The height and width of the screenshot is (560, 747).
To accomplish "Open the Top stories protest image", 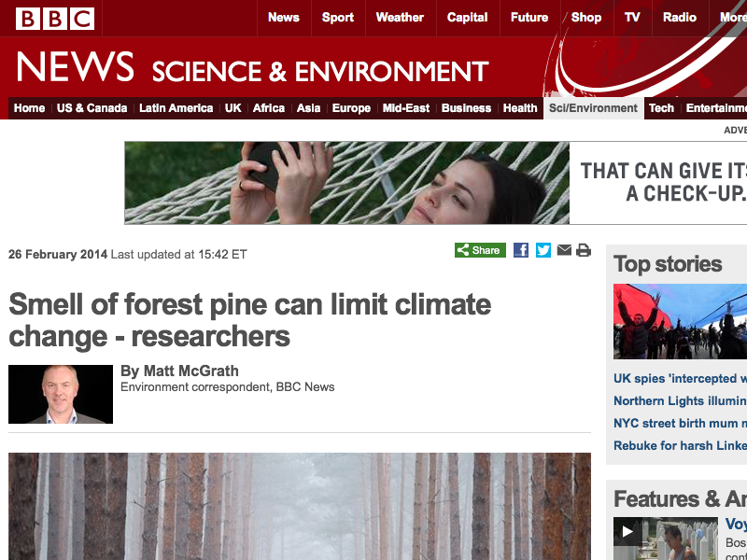I will (x=680, y=322).
